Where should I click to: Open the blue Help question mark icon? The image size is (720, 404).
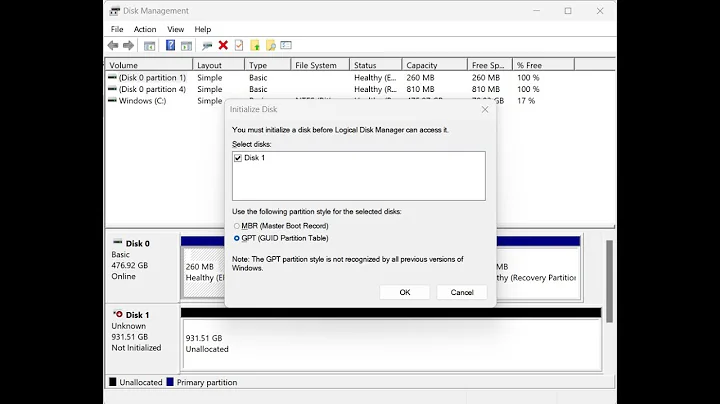pos(170,45)
